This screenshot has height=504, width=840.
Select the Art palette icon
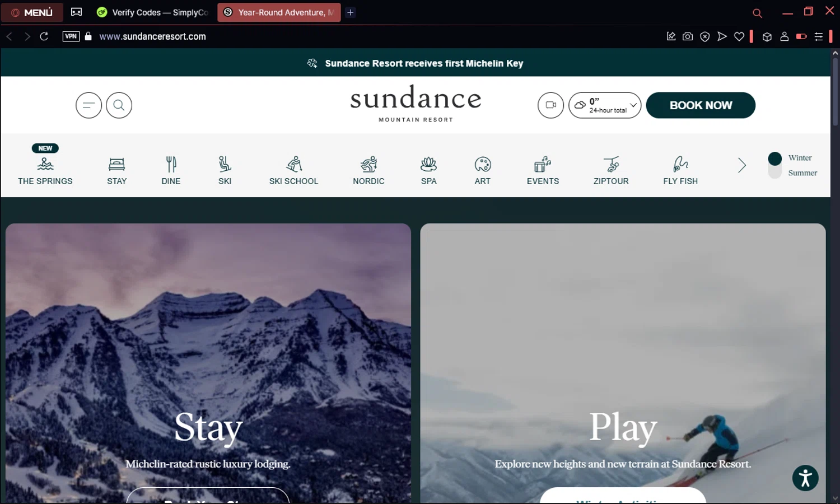tap(483, 164)
